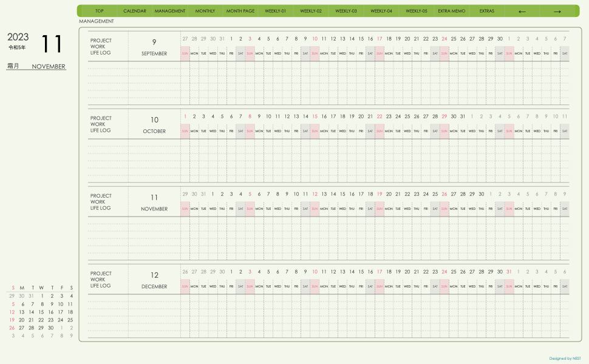Select the 12 DECEMBER month header
The height and width of the screenshot is (364, 589).
click(154, 280)
